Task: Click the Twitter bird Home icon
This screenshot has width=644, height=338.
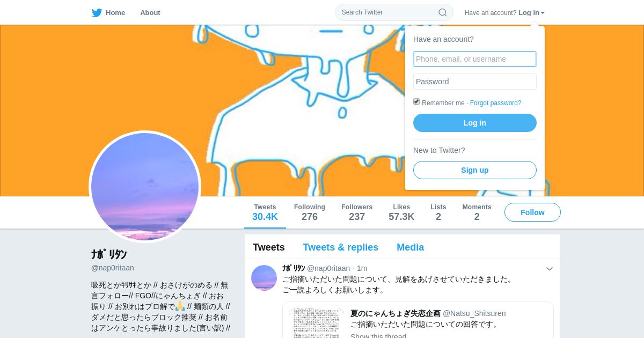Action: coord(97,13)
